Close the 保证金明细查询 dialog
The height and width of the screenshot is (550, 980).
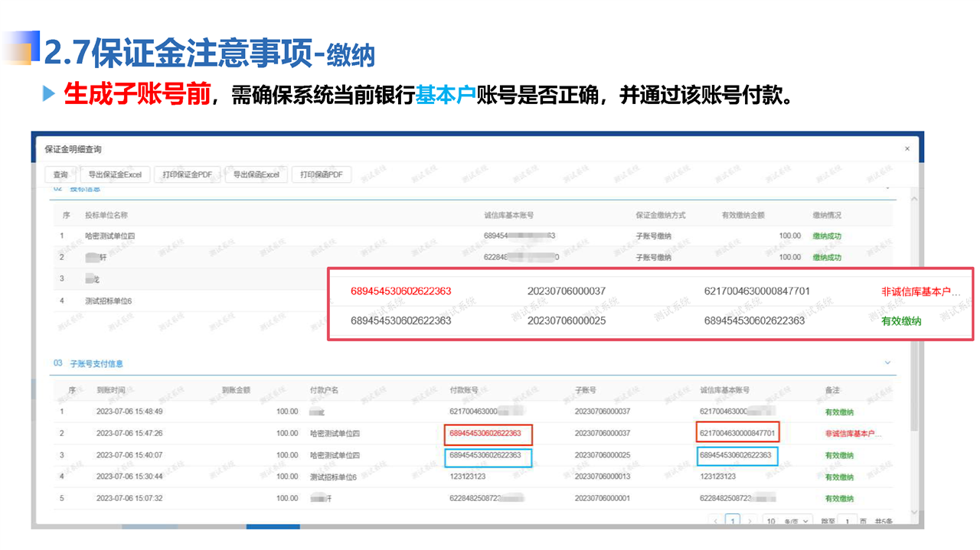(907, 149)
